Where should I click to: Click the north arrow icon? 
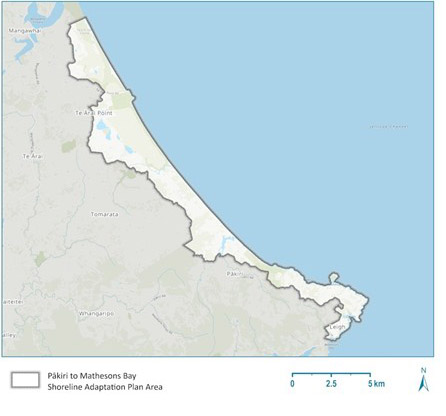tap(424, 383)
